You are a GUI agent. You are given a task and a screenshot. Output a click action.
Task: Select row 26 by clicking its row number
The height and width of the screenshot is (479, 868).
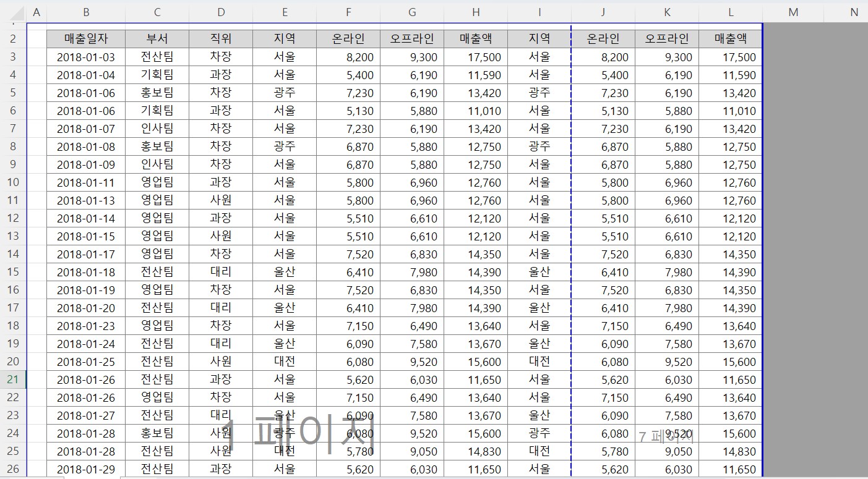pos(12,469)
